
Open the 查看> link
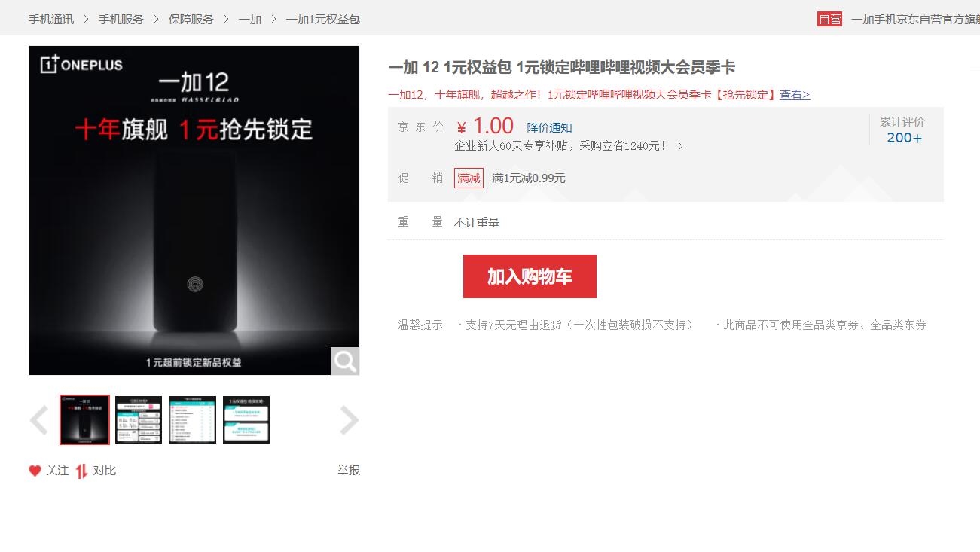coord(794,94)
